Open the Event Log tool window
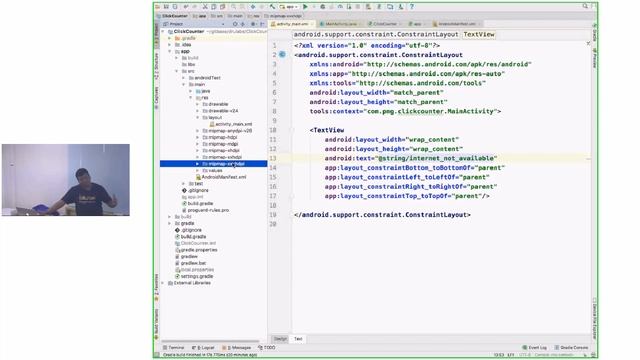Image resolution: width=640 pixels, height=360 pixels. [534, 348]
